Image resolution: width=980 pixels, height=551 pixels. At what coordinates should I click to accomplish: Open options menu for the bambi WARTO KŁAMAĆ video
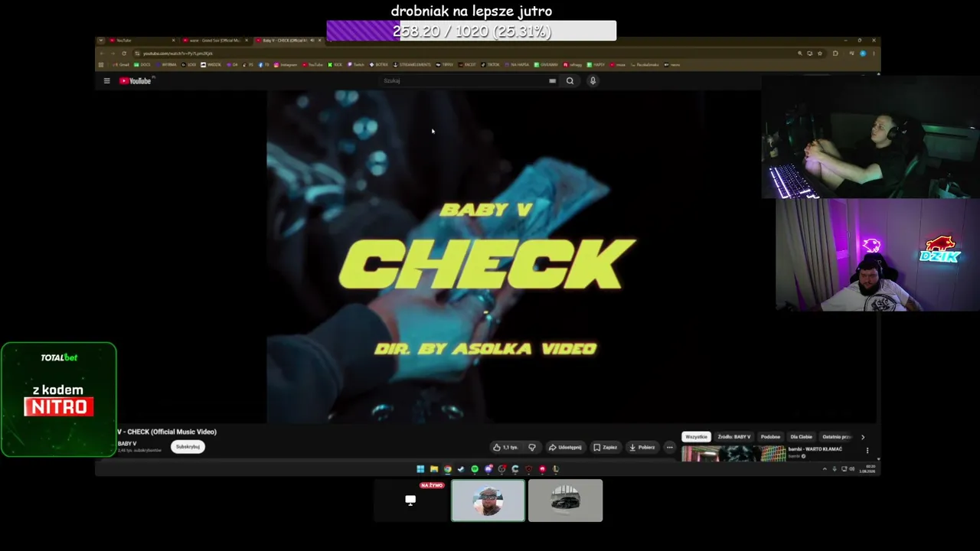point(867,451)
